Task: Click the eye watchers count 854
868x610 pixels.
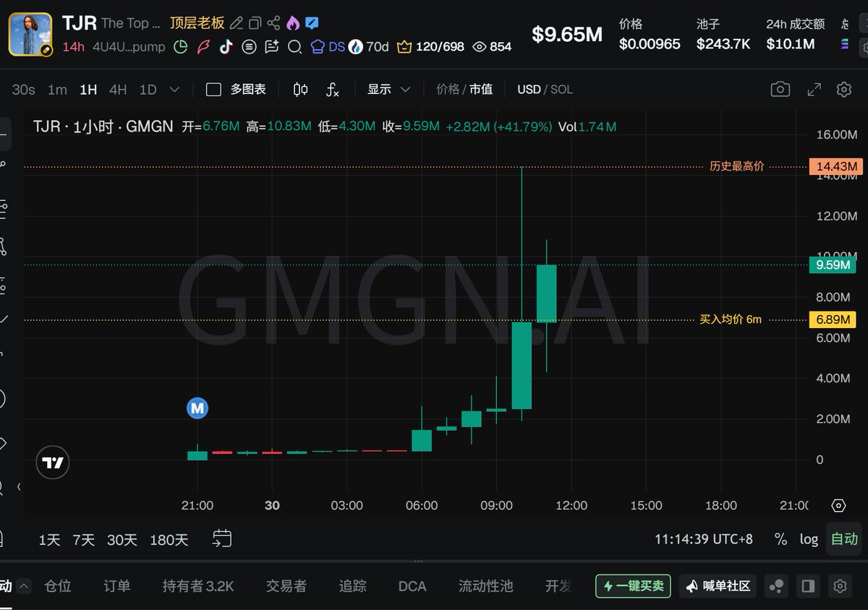Action: click(x=492, y=47)
